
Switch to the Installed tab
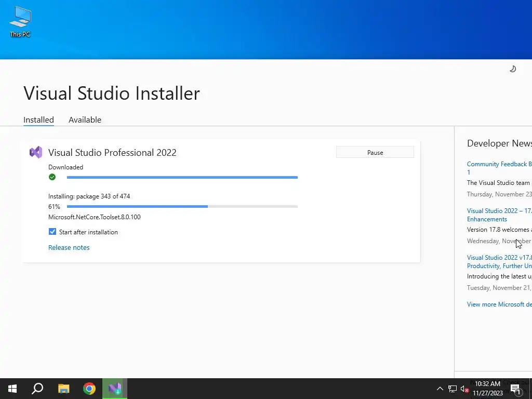coord(38,120)
